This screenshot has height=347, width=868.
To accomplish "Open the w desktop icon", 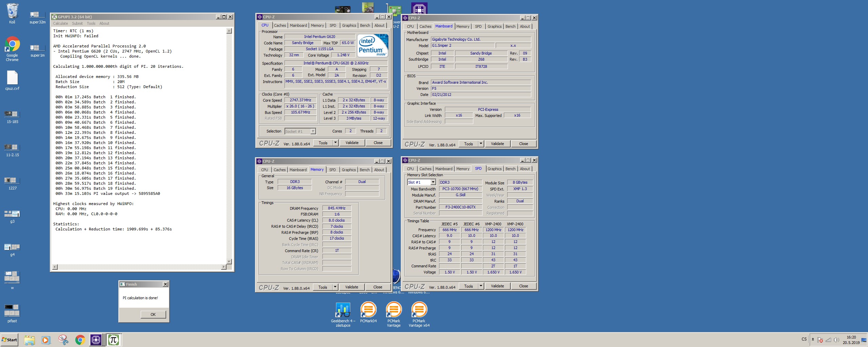I will pyautogui.click(x=12, y=280).
